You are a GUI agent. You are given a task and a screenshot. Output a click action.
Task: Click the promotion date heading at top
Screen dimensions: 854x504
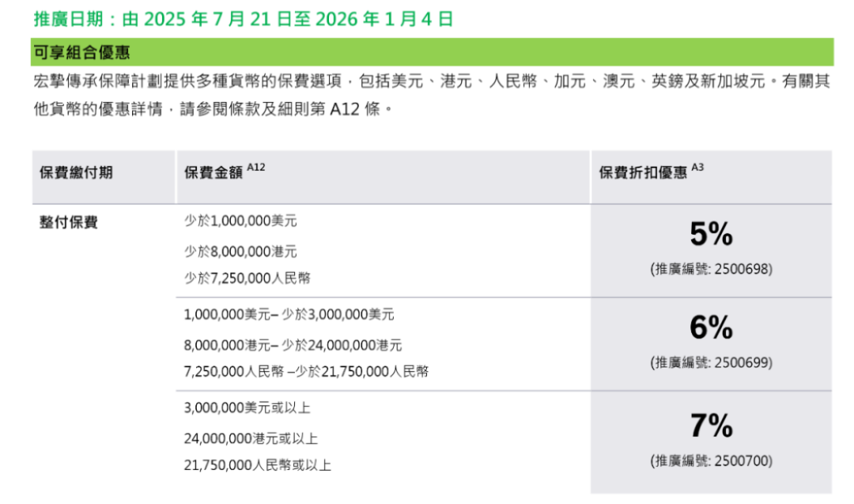coord(244,19)
